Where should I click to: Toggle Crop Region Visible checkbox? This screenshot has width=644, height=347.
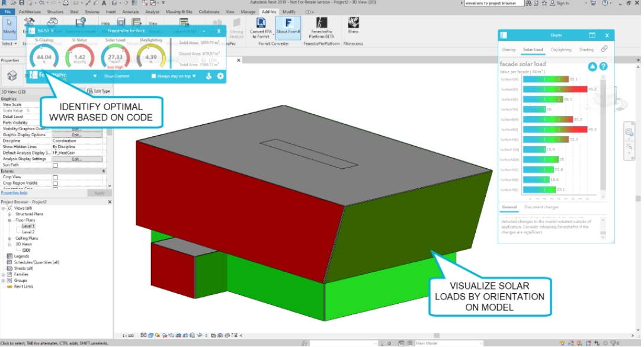pyautogui.click(x=56, y=183)
